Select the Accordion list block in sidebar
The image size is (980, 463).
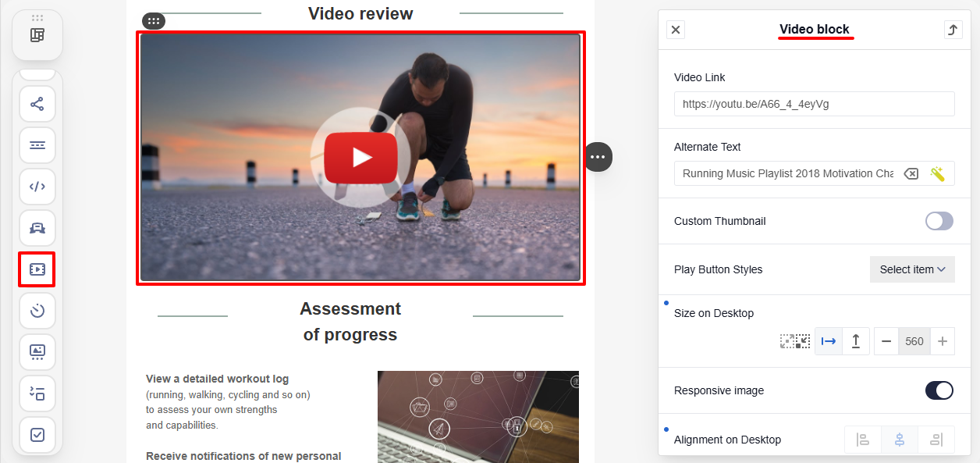[37, 394]
